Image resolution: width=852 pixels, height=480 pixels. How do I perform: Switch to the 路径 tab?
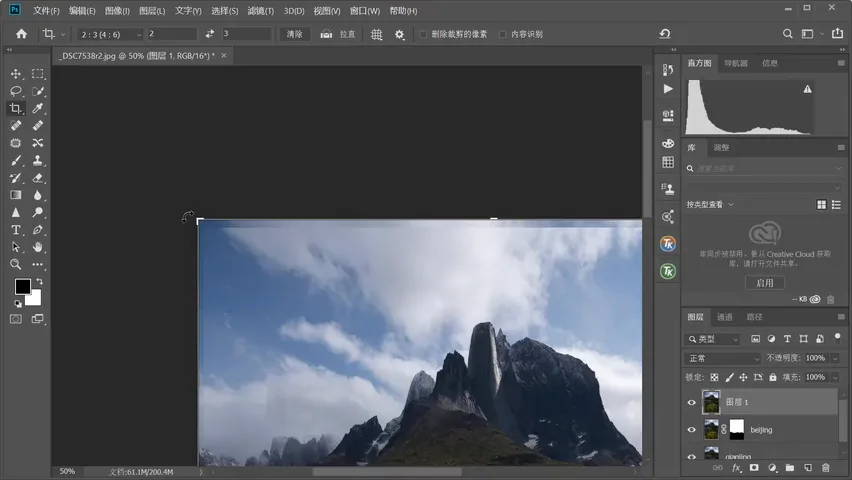754,317
